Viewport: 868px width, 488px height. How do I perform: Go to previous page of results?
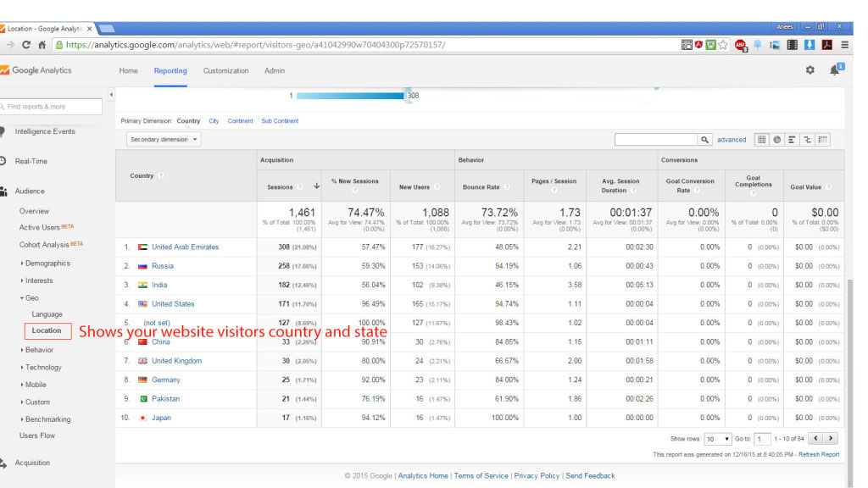pos(815,438)
